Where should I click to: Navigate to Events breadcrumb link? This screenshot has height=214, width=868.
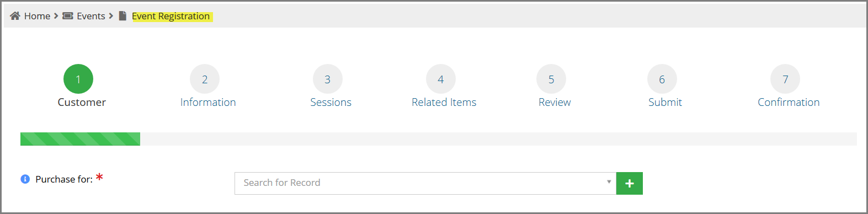91,16
